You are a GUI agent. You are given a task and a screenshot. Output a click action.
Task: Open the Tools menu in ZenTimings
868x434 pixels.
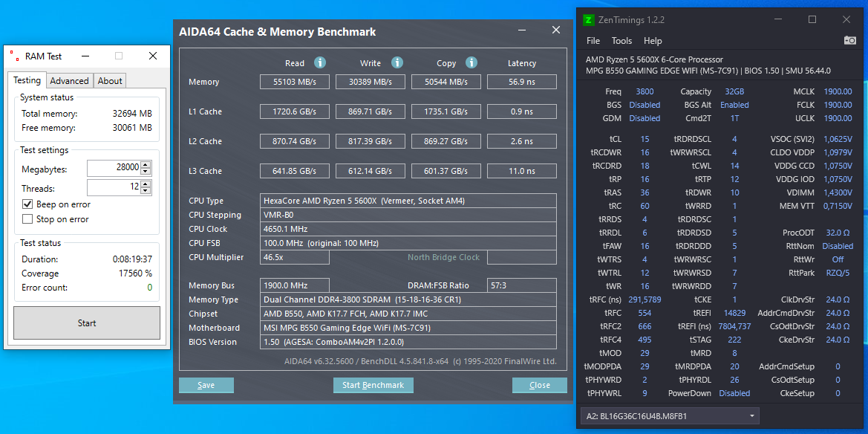(x=621, y=41)
